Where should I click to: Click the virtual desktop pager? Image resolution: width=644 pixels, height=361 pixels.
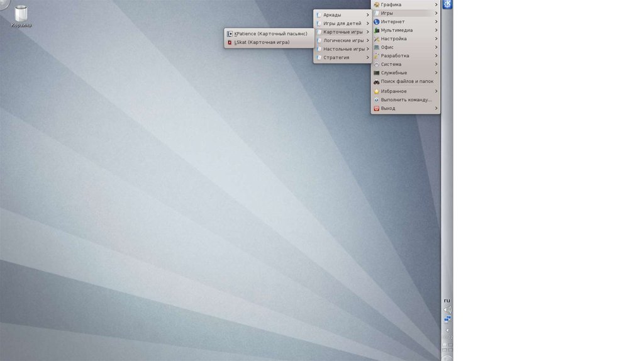[447, 347]
